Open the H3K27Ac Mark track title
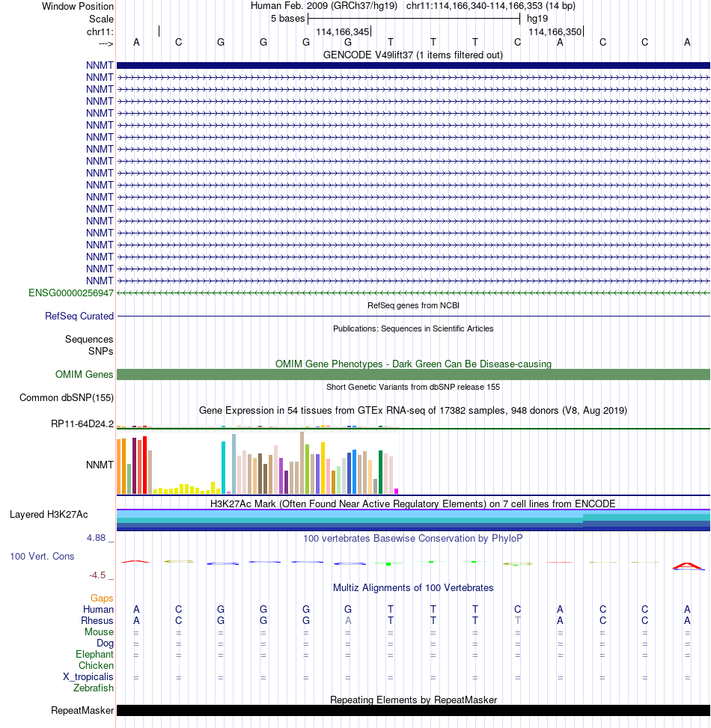Screen dimensions: 711x728 413,504
